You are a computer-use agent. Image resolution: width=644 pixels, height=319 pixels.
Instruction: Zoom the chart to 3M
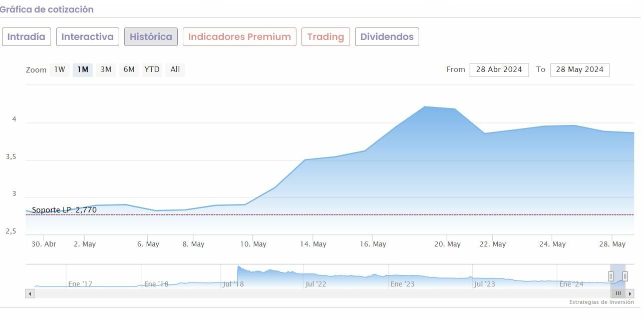coord(106,69)
